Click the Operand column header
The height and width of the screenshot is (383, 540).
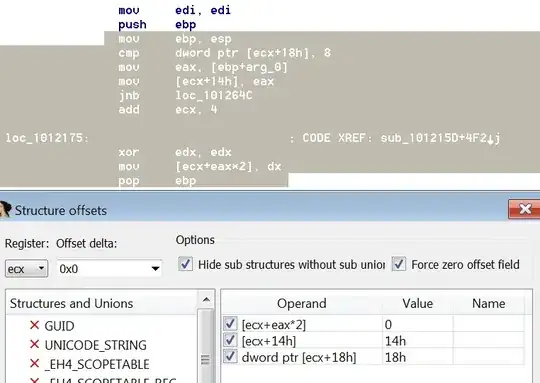pos(302,303)
